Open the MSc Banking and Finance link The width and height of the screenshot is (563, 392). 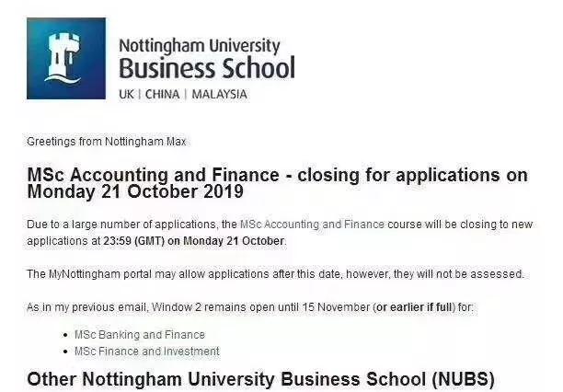[140, 335]
